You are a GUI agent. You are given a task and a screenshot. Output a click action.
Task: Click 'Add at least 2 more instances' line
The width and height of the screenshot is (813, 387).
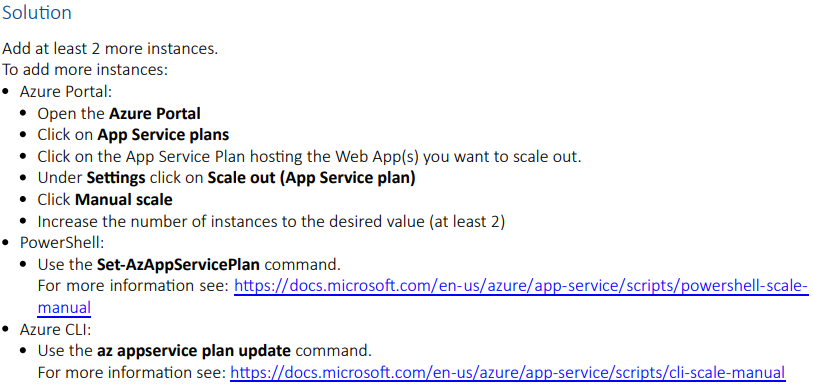(x=110, y=49)
